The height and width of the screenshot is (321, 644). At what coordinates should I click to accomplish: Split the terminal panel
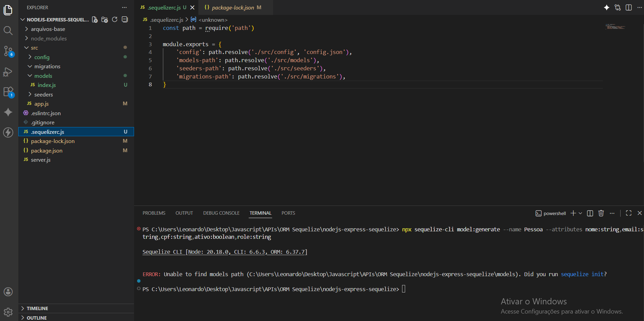pyautogui.click(x=590, y=213)
